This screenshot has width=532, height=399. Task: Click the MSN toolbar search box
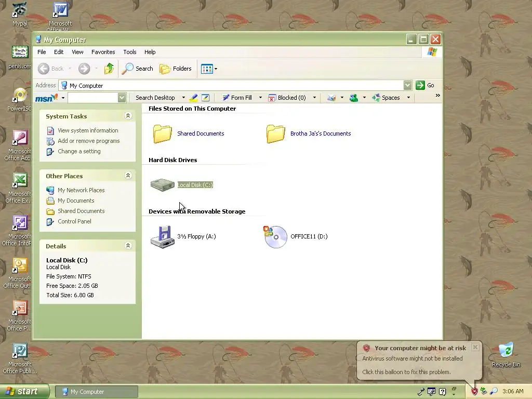[93, 98]
